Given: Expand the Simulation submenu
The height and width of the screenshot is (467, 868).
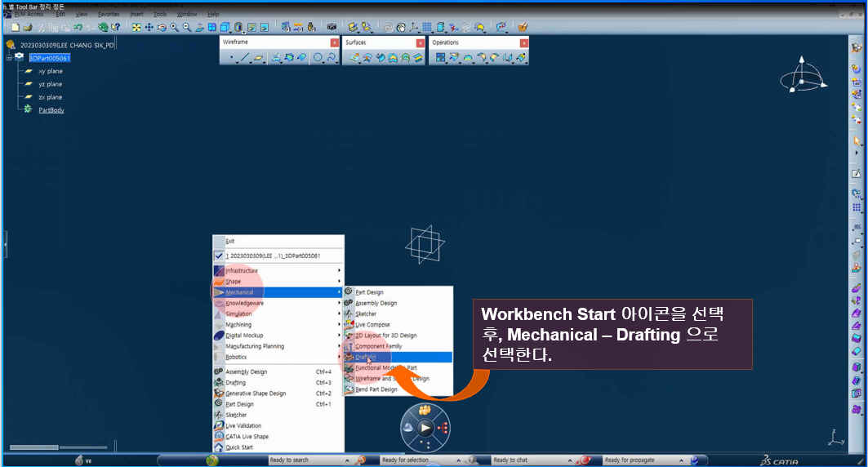Looking at the screenshot, I should click(278, 314).
